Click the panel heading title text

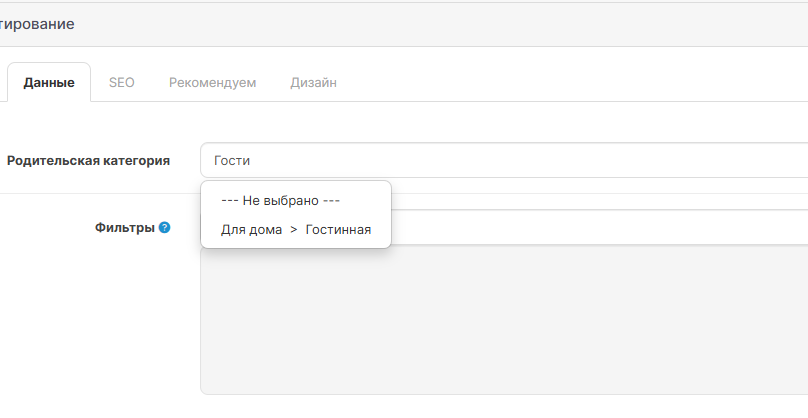click(x=36, y=24)
